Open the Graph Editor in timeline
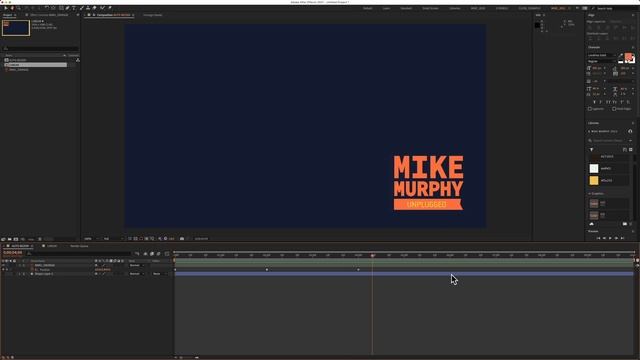The image size is (640, 360). 167,253
